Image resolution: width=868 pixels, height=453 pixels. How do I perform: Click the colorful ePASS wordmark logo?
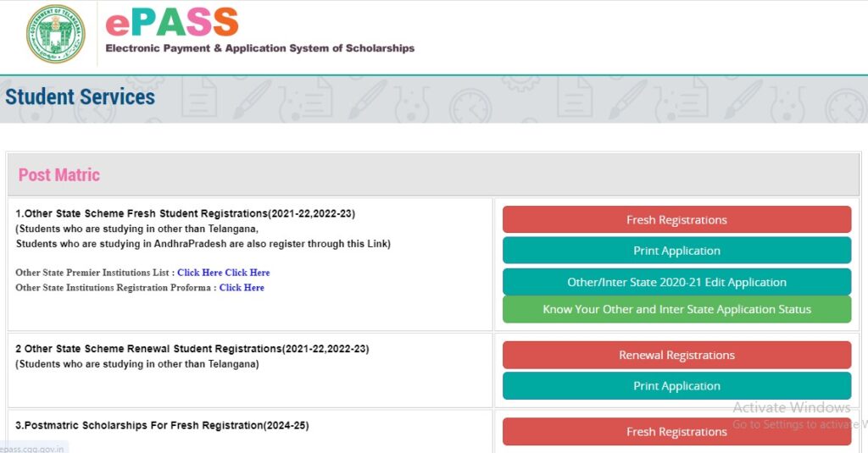tap(172, 22)
